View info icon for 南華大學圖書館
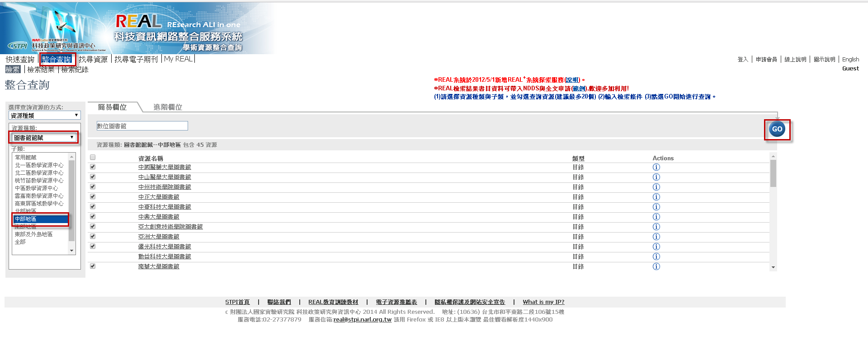 (656, 266)
